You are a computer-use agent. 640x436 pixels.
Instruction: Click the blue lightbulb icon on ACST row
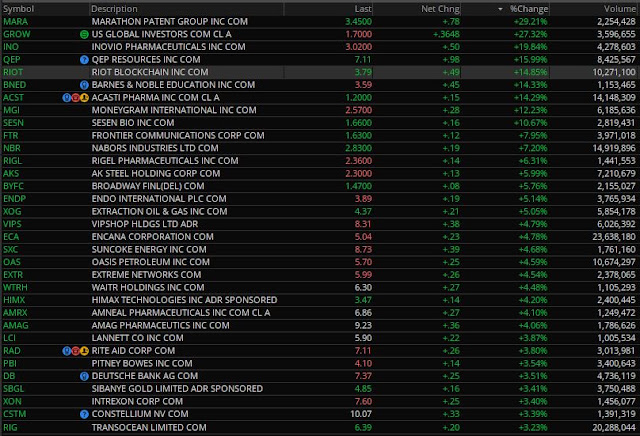coord(67,98)
